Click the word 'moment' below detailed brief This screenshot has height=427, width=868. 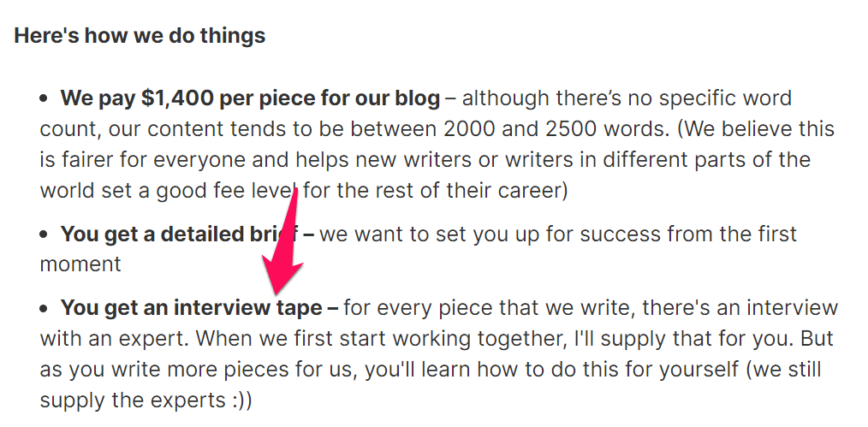point(80,264)
